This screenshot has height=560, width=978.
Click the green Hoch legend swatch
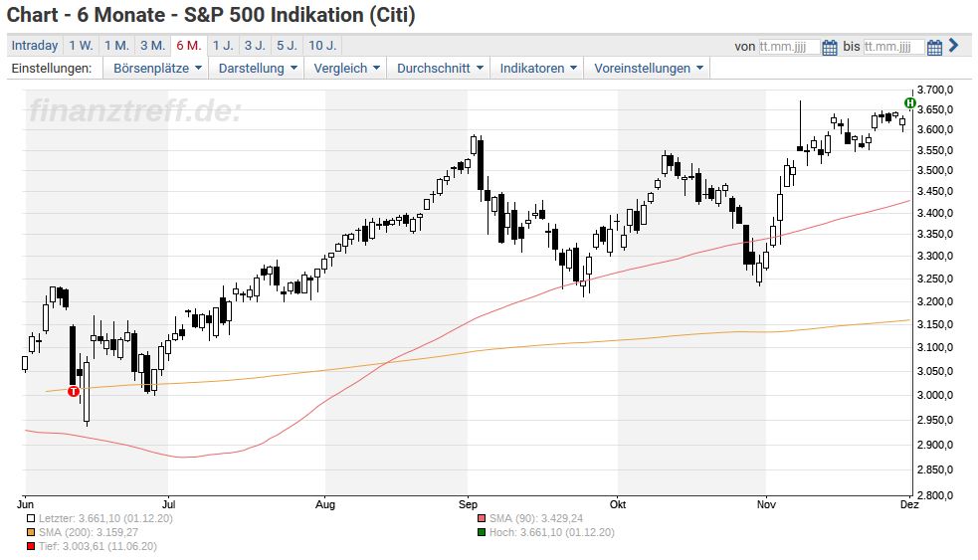(482, 532)
